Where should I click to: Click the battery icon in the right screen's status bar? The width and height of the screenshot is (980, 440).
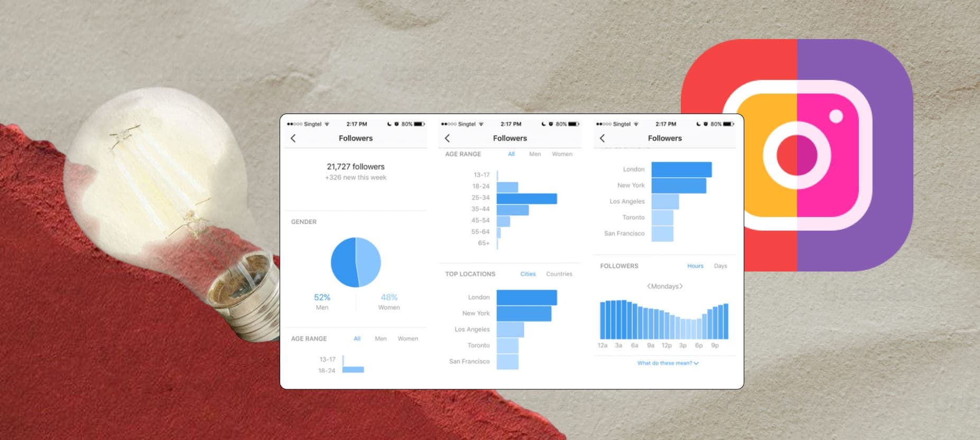(728, 124)
